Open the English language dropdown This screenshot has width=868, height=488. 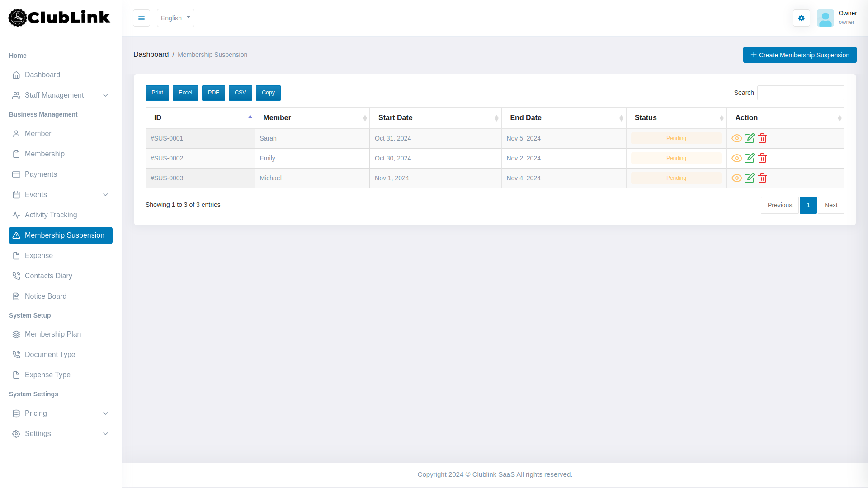coord(175,18)
